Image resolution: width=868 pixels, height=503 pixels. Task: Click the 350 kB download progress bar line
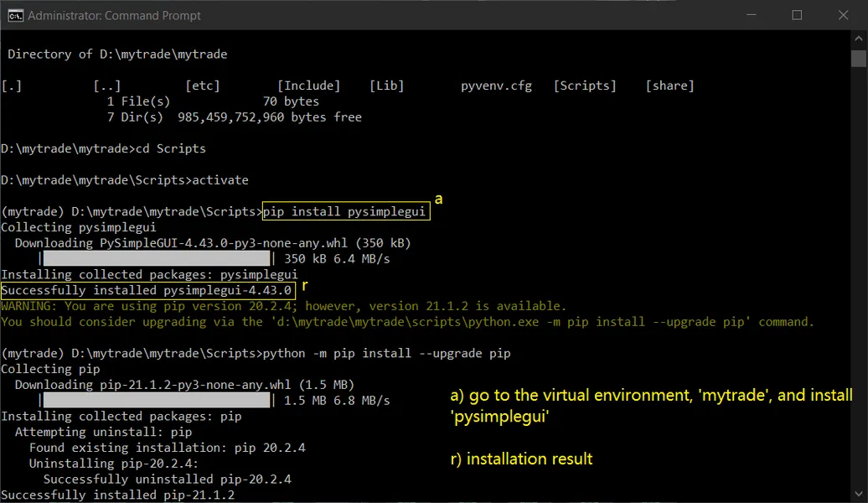[155, 258]
